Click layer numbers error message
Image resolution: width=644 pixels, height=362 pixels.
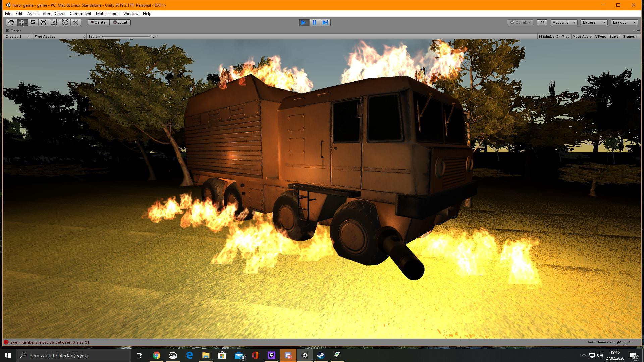(x=49, y=342)
